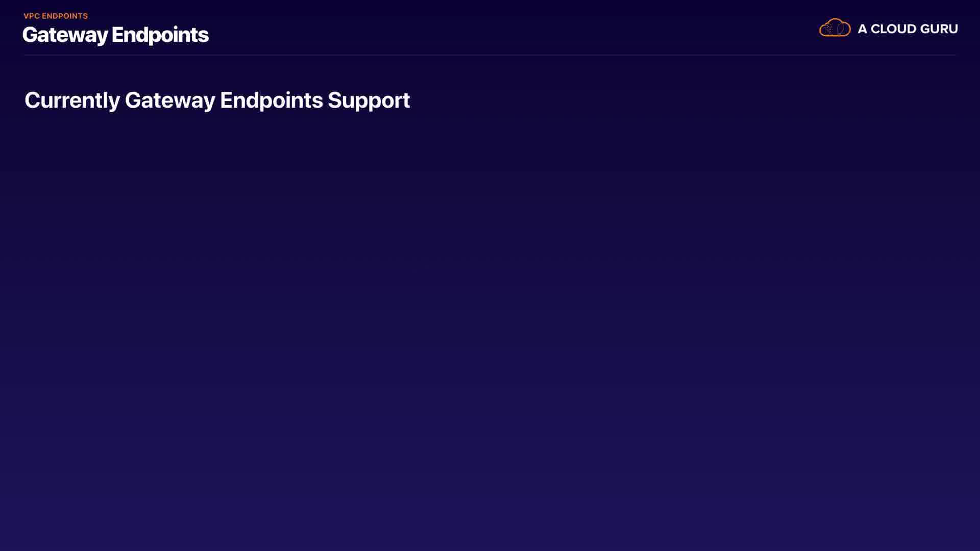The height and width of the screenshot is (551, 980).
Task: Click the capital E of Endpoints in the title
Action: click(118, 35)
